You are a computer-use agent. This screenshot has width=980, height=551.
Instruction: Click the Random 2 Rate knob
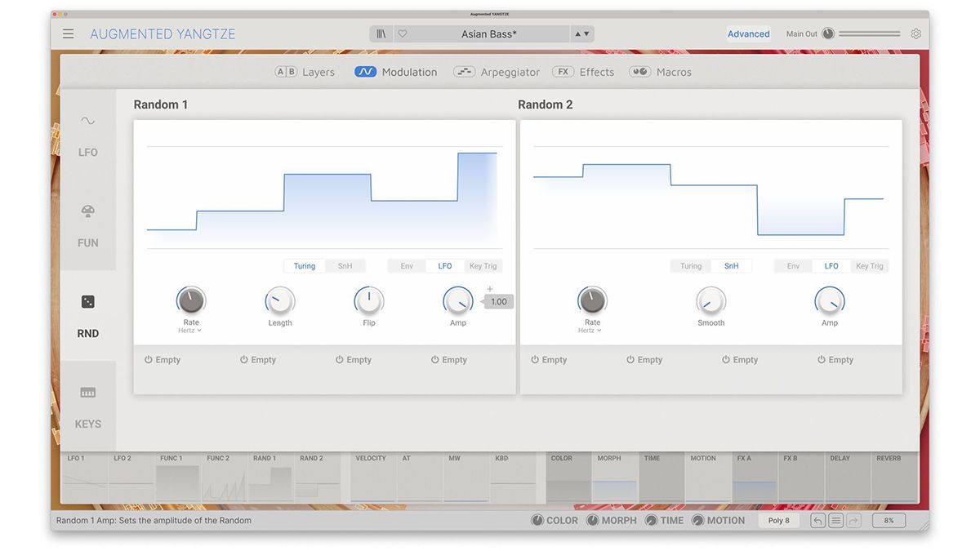592,301
